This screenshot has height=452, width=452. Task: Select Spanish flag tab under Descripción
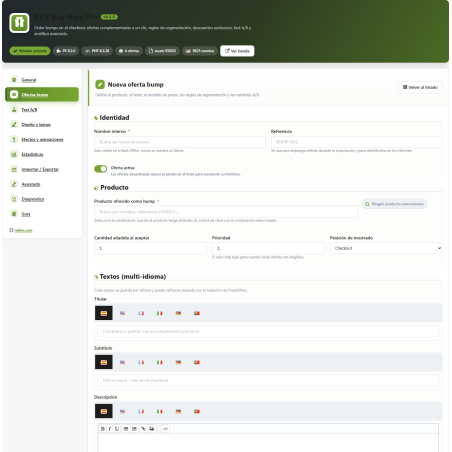[x=104, y=411]
